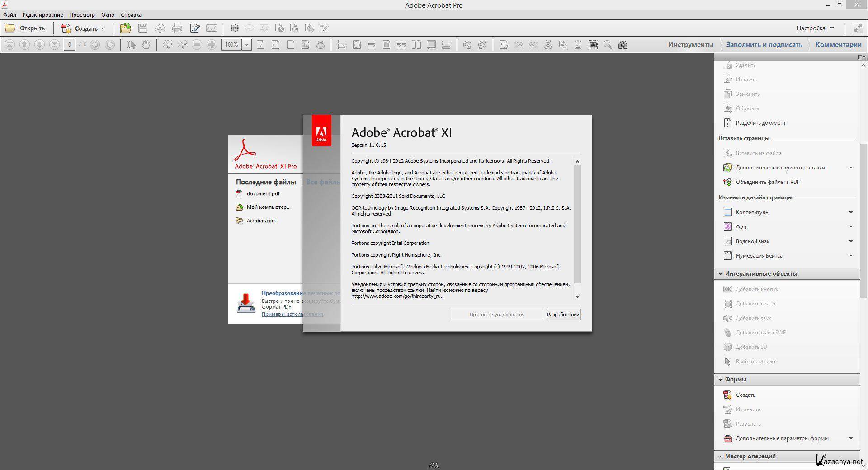Viewport: 868px width, 470px height.
Task: Click the edit text and sign icon
Action: (195, 28)
